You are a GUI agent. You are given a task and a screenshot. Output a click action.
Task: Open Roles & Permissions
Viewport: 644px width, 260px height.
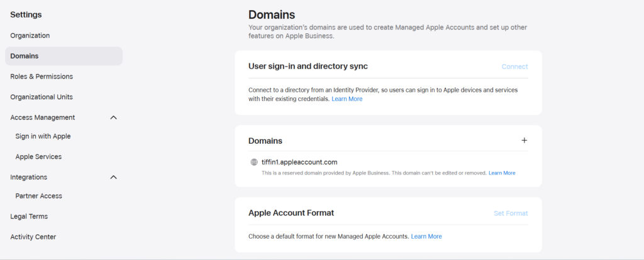pyautogui.click(x=42, y=77)
